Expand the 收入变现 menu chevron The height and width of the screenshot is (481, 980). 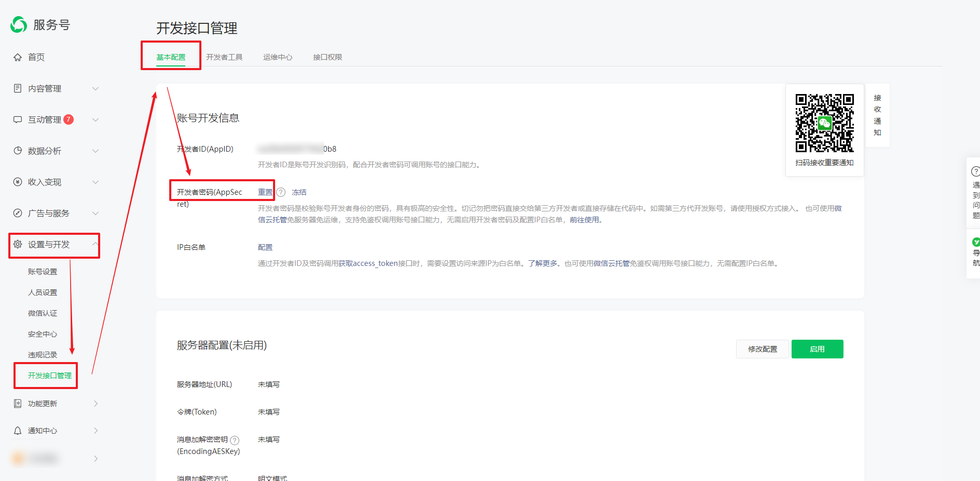click(x=96, y=182)
